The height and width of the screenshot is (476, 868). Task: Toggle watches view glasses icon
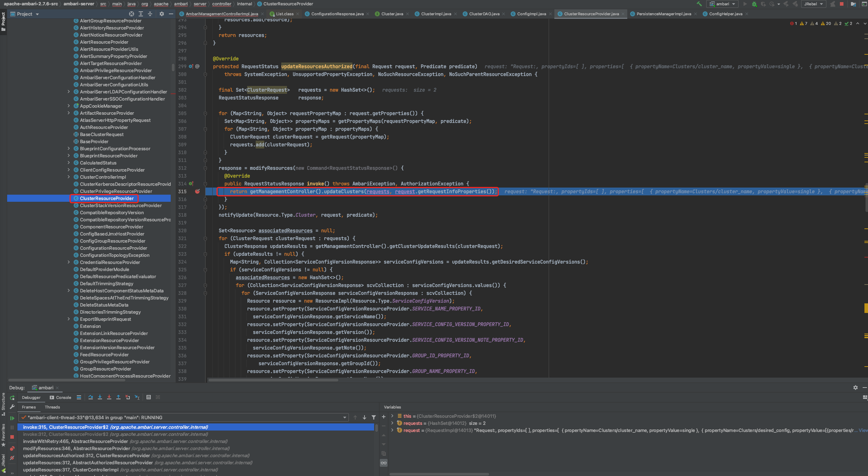tap(384, 463)
